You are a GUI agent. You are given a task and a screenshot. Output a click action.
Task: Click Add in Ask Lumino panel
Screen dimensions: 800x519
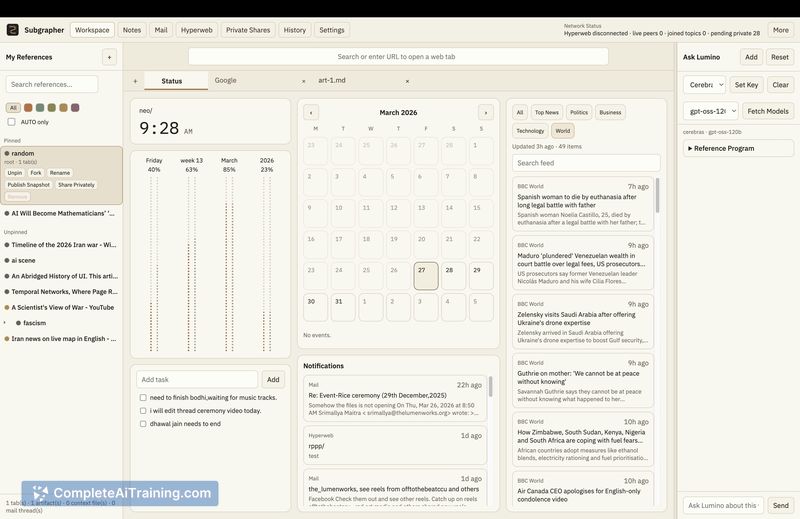pos(751,57)
